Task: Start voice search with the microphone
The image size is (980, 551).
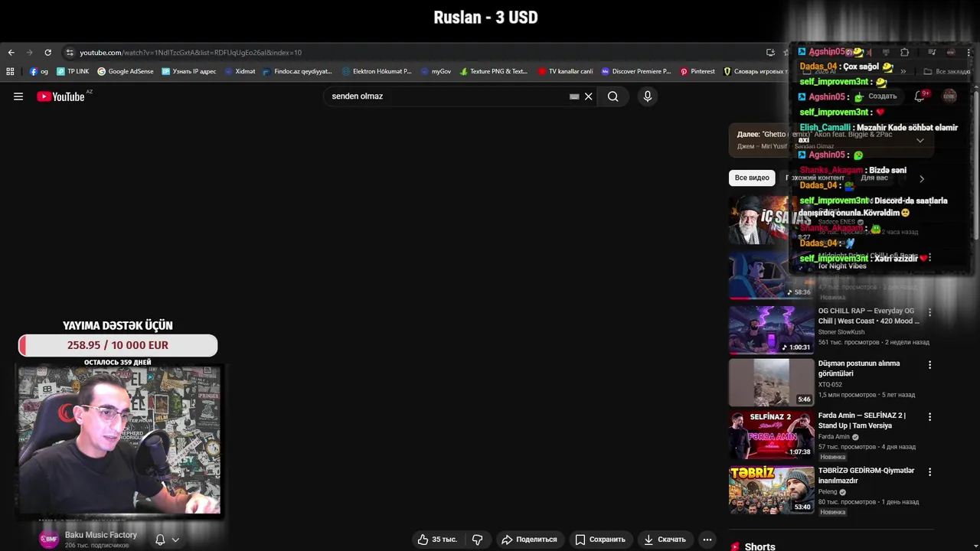Action: coord(648,96)
